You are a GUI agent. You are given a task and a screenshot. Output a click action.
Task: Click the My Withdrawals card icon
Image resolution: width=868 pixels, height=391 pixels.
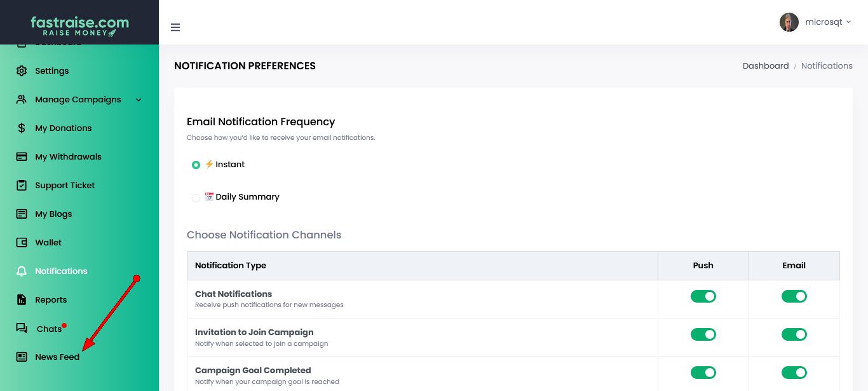tap(22, 156)
